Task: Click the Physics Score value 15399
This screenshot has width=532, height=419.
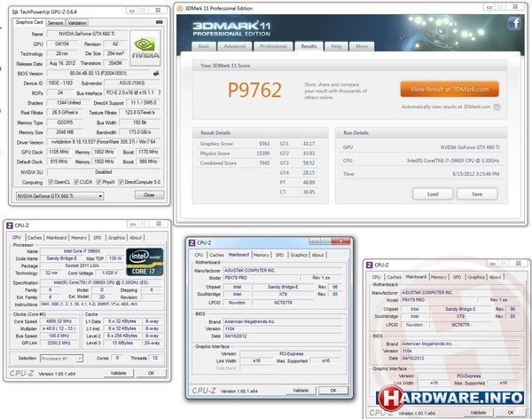Action: 263,154
